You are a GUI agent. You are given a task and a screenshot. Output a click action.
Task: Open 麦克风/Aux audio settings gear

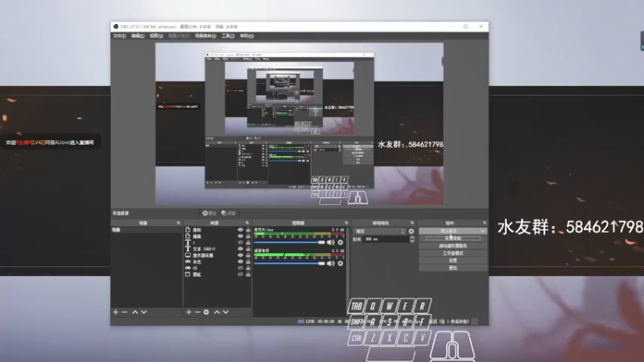tap(341, 243)
